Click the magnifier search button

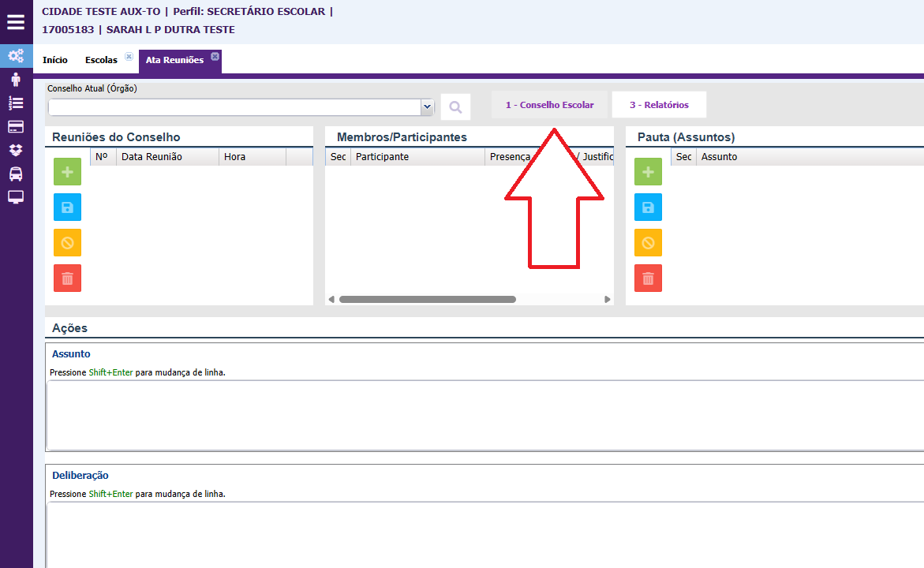coord(455,107)
